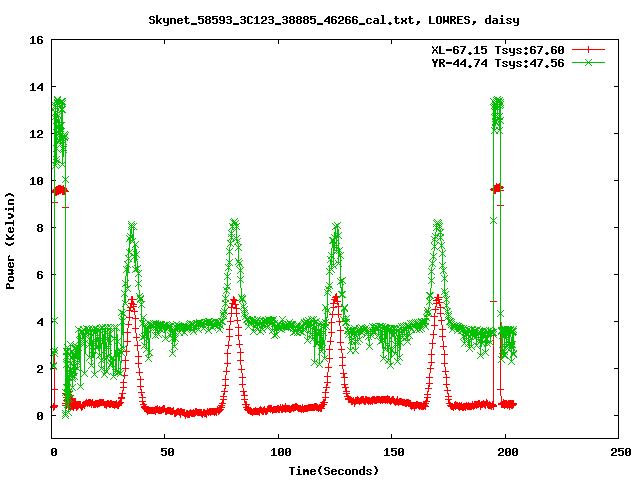Screen dimensions: 640x480
Task: Click the green YR legend line sample
Action: (588, 62)
